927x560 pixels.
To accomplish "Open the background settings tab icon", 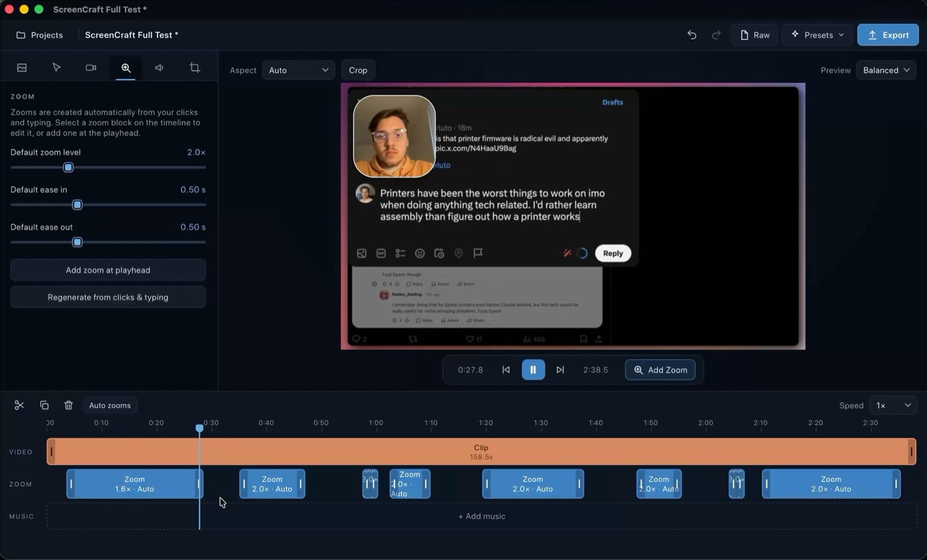I will coord(22,68).
